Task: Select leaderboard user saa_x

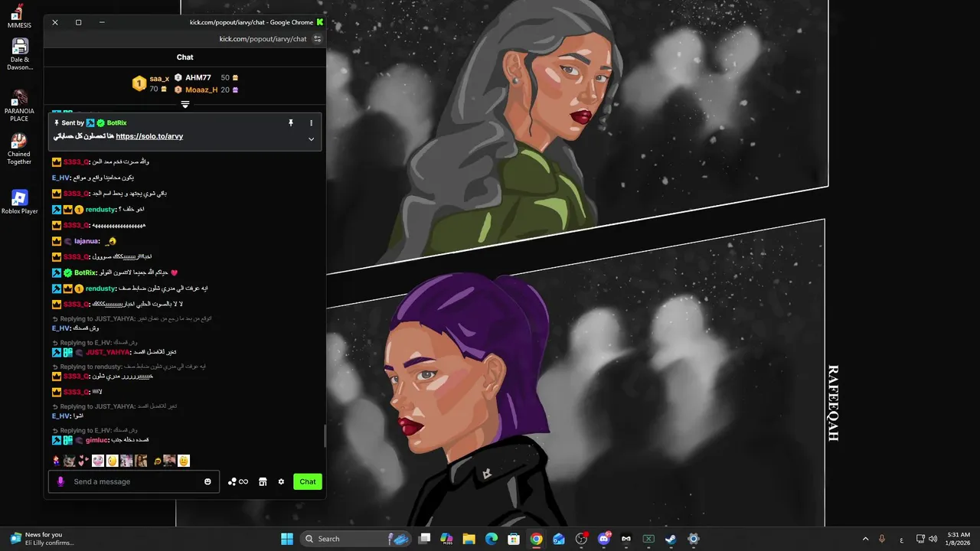Action: (159, 78)
